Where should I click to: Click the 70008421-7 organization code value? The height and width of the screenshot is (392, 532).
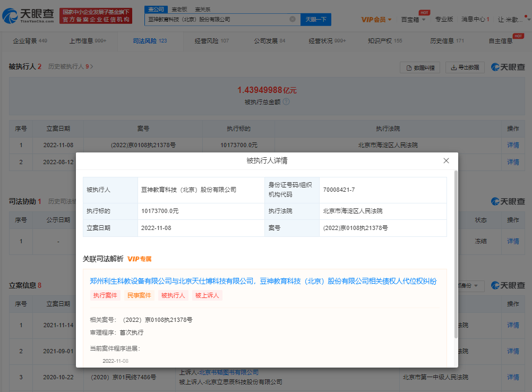[339, 190]
